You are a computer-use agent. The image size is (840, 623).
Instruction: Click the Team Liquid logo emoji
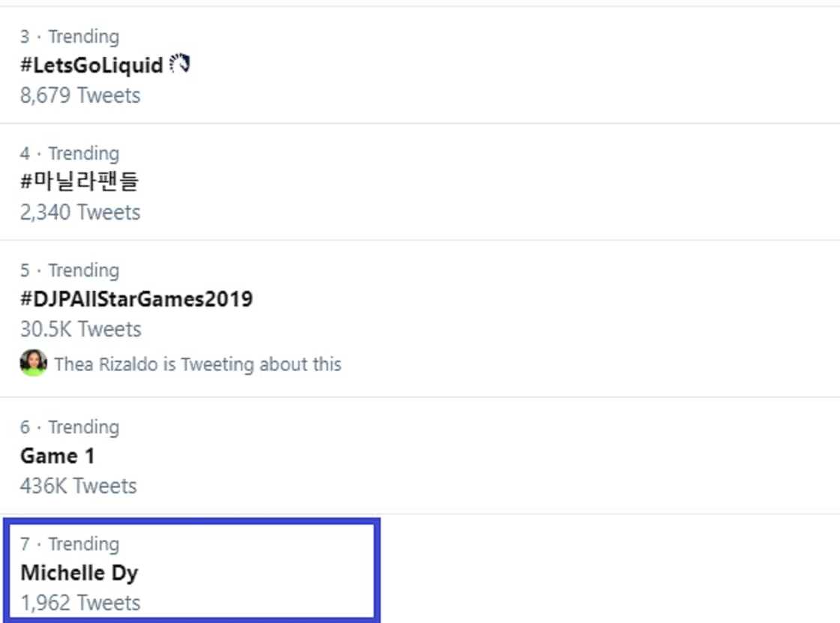(x=180, y=64)
